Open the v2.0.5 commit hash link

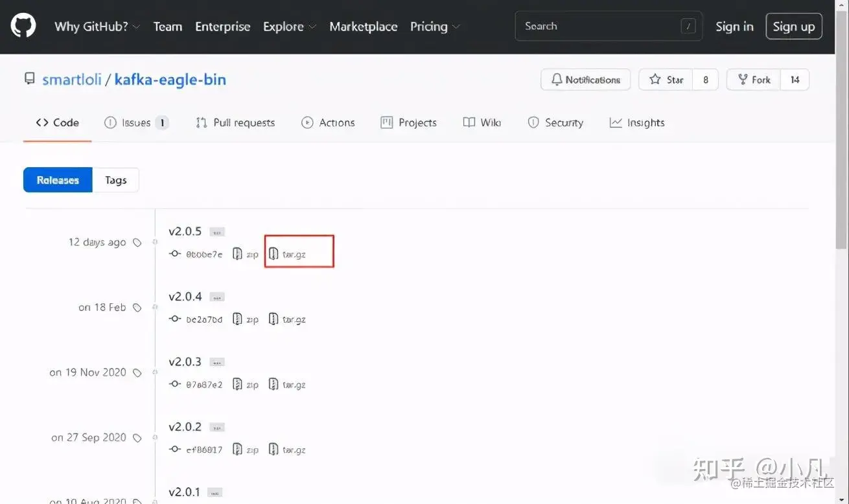click(x=196, y=255)
